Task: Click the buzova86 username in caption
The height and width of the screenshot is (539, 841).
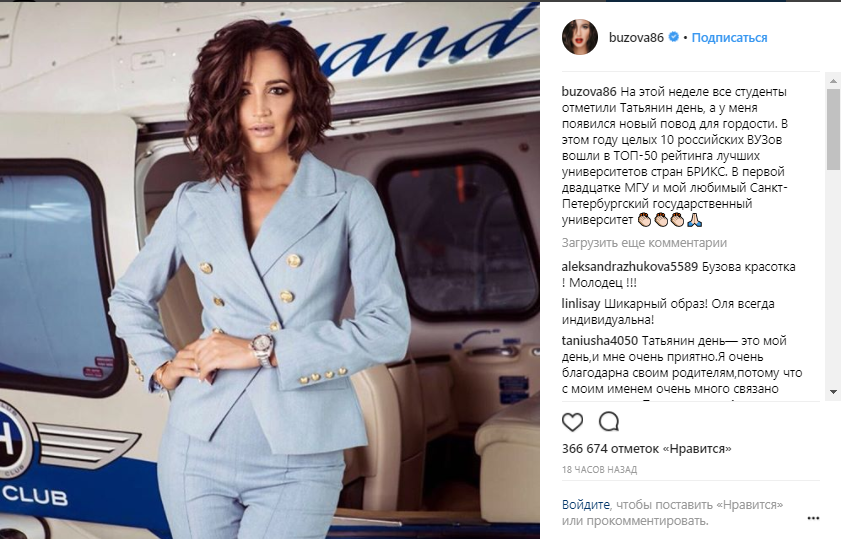Action: click(x=589, y=92)
